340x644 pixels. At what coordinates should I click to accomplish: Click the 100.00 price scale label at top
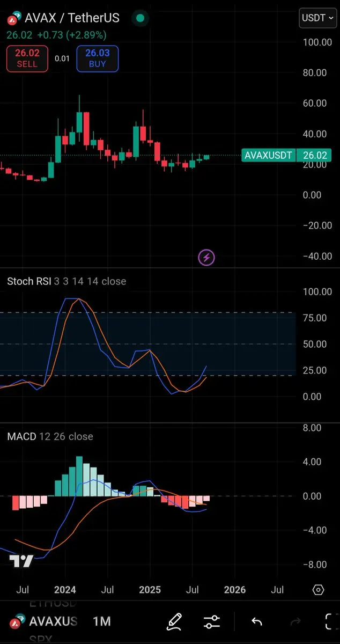pyautogui.click(x=317, y=42)
